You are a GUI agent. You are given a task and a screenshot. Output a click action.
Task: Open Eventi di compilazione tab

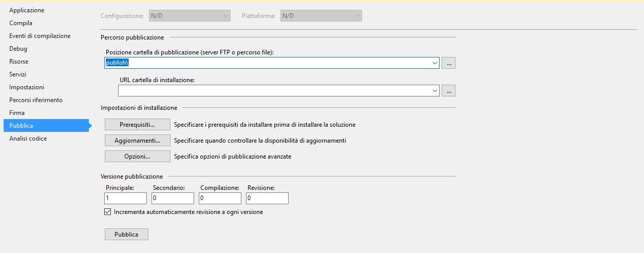[x=40, y=36]
